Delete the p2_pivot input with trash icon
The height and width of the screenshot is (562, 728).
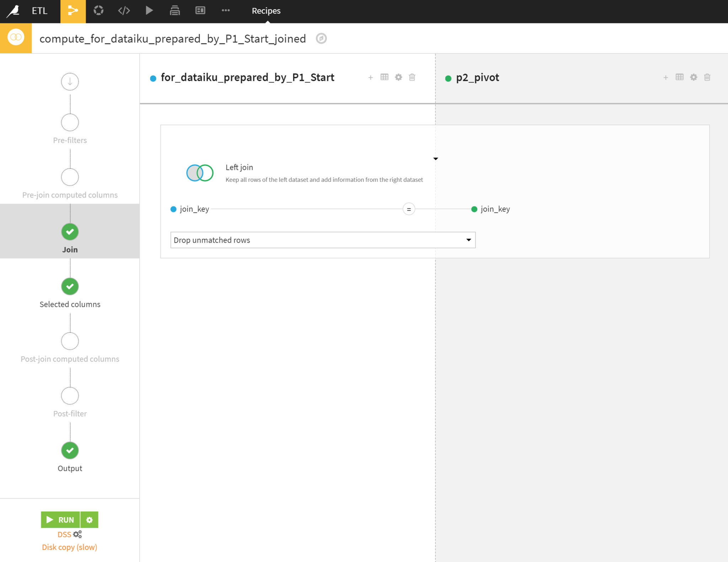707,77
